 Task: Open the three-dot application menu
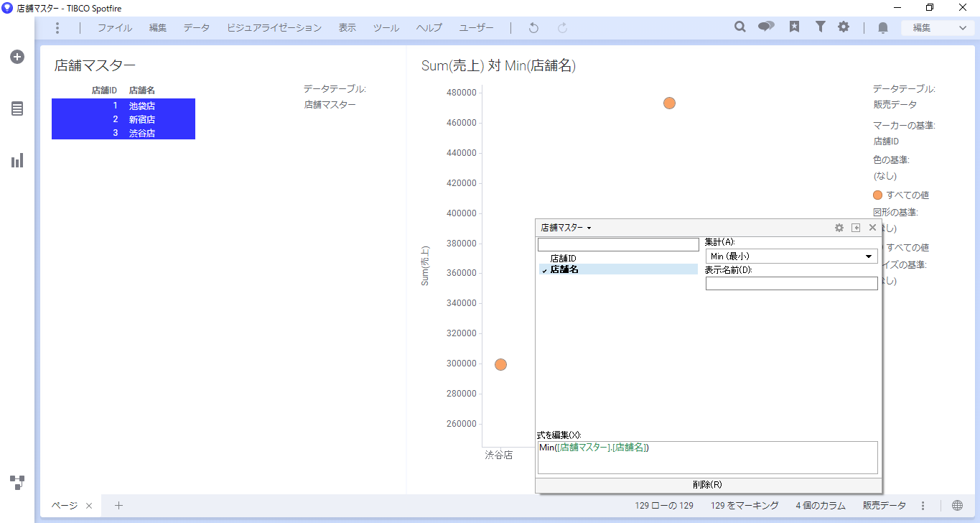click(57, 28)
